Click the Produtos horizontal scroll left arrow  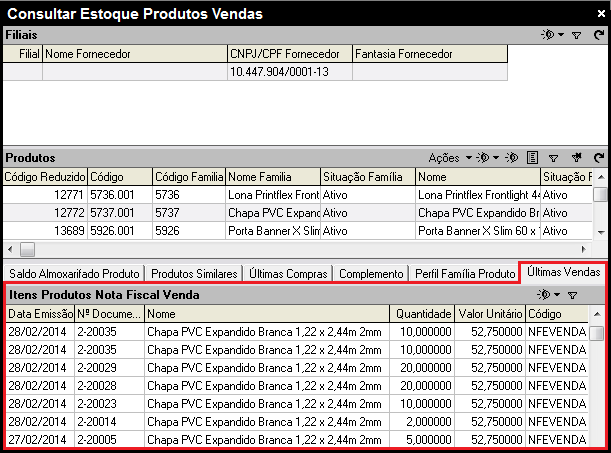[10, 249]
